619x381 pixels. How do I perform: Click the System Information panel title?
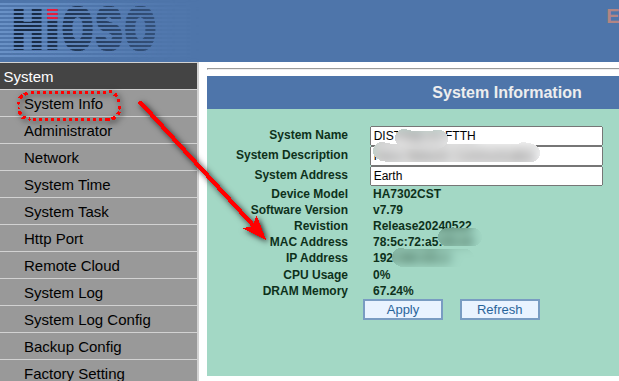click(x=506, y=92)
